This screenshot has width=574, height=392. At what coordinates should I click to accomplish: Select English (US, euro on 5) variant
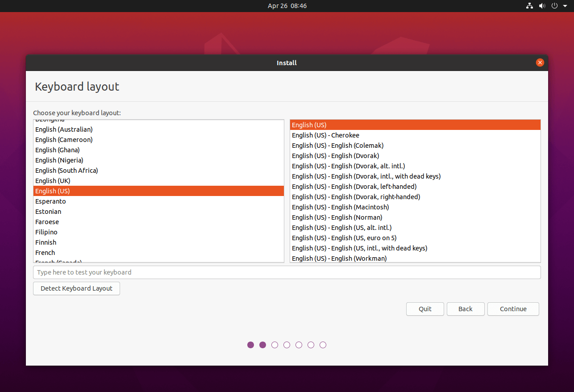(415, 238)
